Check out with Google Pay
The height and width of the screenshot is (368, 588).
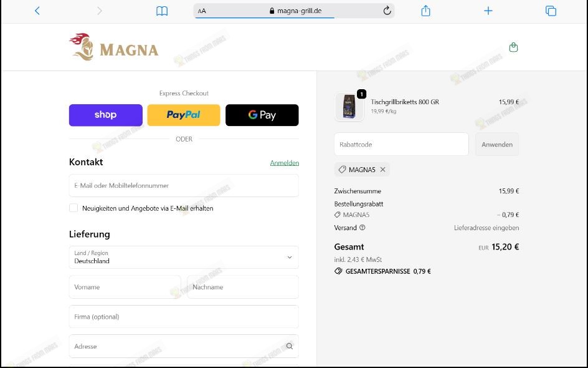tap(262, 115)
